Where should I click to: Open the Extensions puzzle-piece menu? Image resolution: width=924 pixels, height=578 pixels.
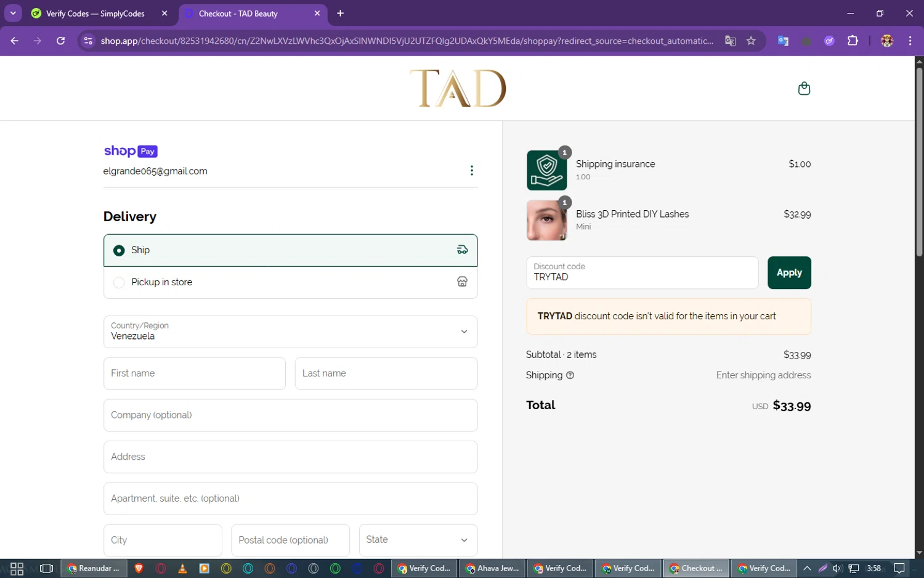853,41
